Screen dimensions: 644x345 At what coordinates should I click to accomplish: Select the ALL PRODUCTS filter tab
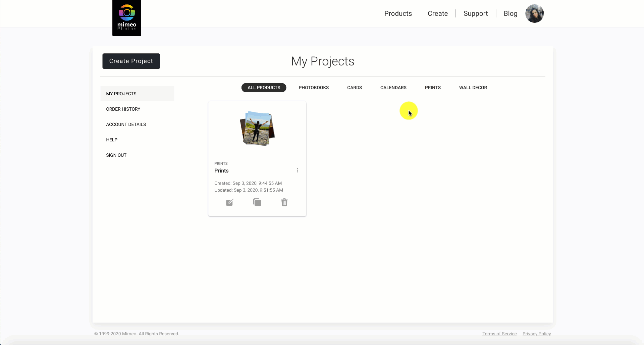(x=264, y=88)
